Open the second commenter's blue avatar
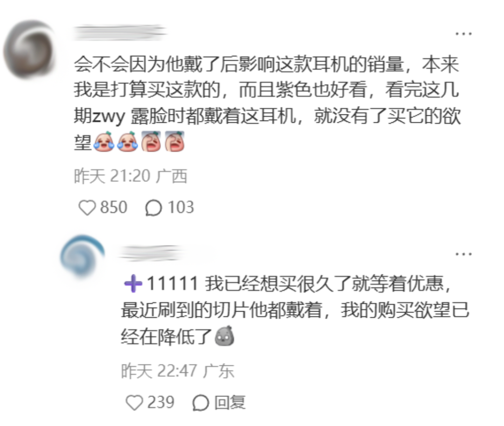The height and width of the screenshot is (426, 504). click(x=82, y=256)
